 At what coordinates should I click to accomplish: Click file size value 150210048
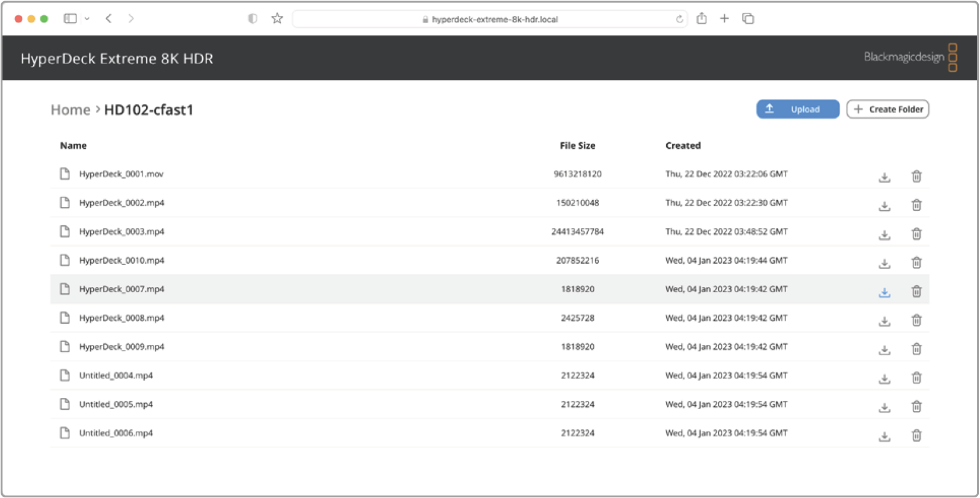click(x=578, y=203)
